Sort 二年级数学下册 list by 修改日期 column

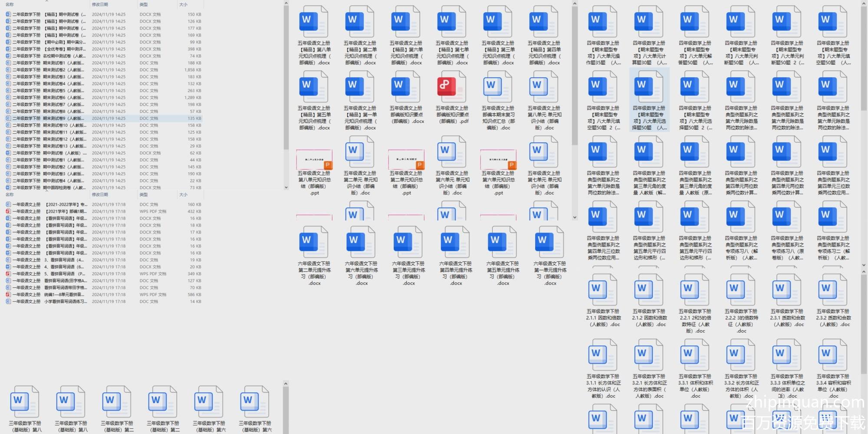click(100, 5)
